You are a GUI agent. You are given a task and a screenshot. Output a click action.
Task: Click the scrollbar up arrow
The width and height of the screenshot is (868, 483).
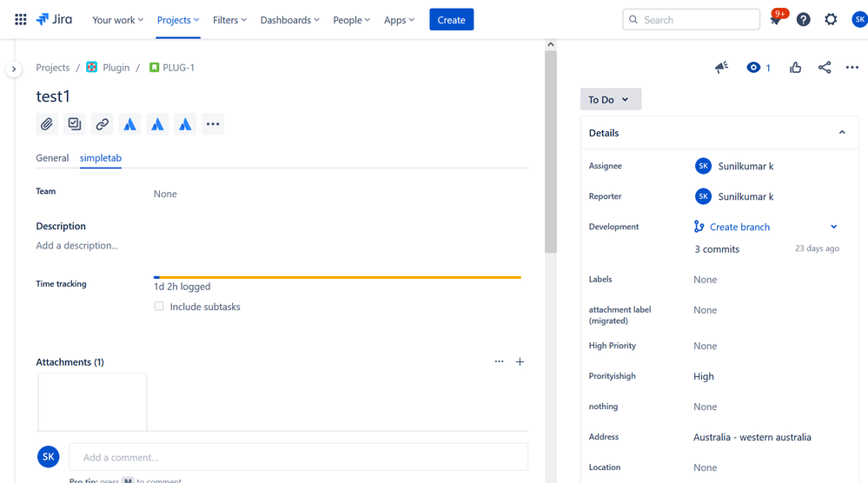click(550, 44)
